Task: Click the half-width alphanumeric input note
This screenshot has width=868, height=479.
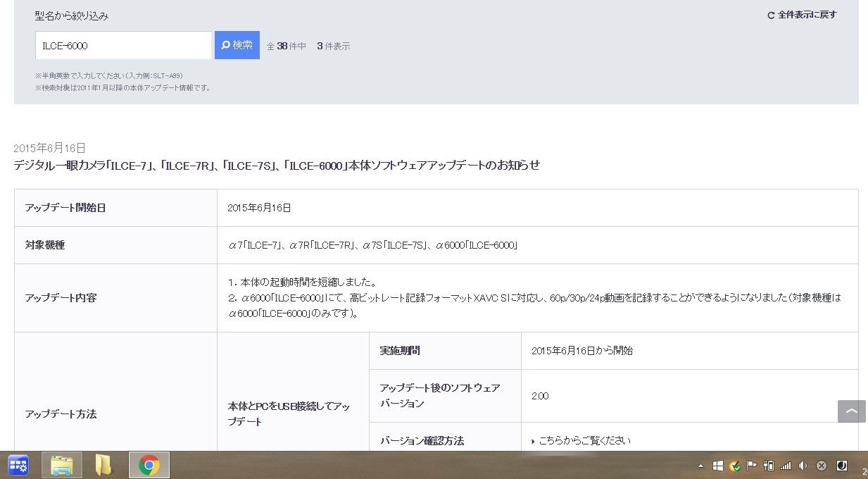Action: tap(109, 75)
